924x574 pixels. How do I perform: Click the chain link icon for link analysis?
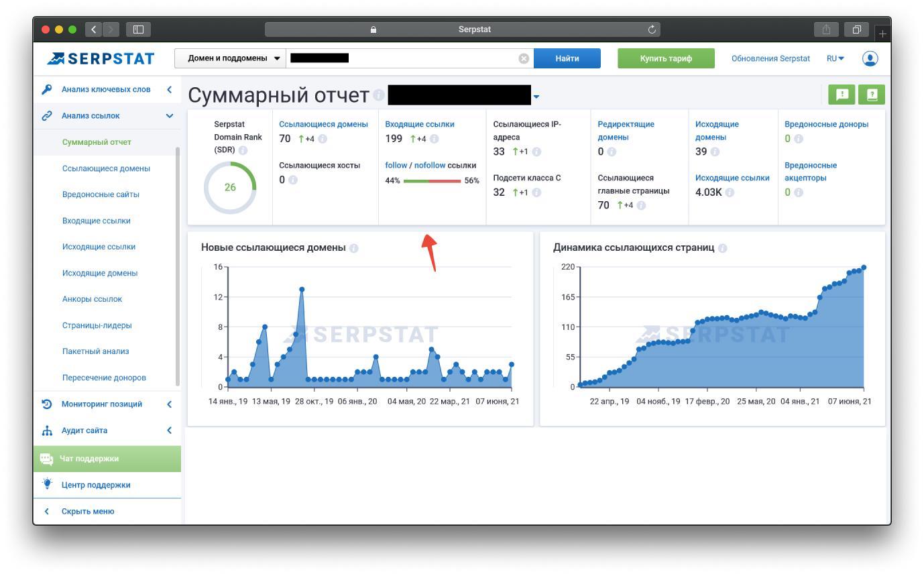[46, 115]
